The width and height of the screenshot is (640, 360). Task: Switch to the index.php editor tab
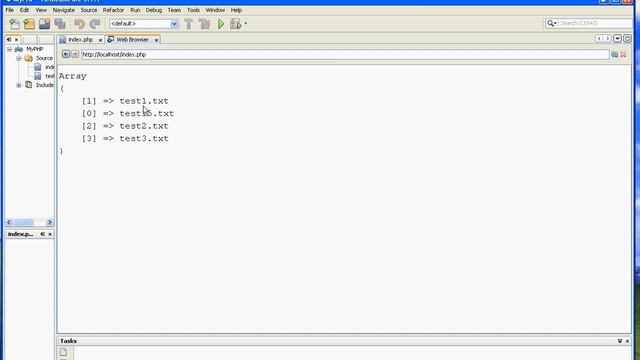pyautogui.click(x=80, y=40)
